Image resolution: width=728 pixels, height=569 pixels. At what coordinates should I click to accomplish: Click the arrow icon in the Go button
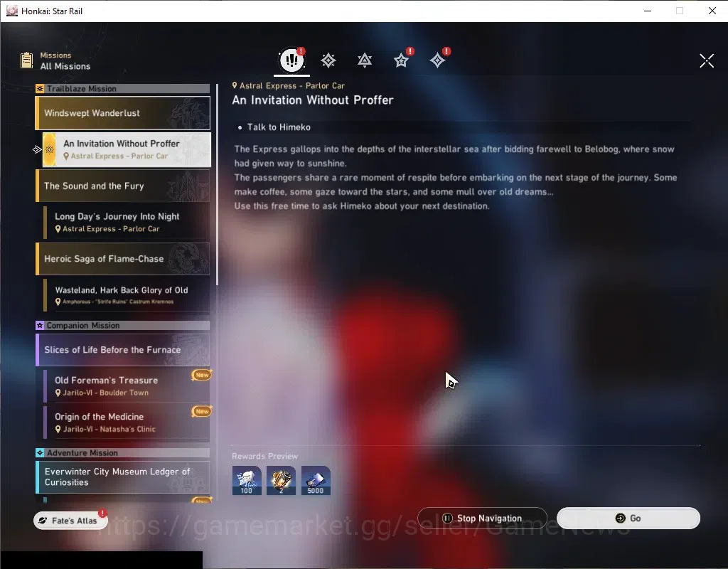[x=620, y=518]
